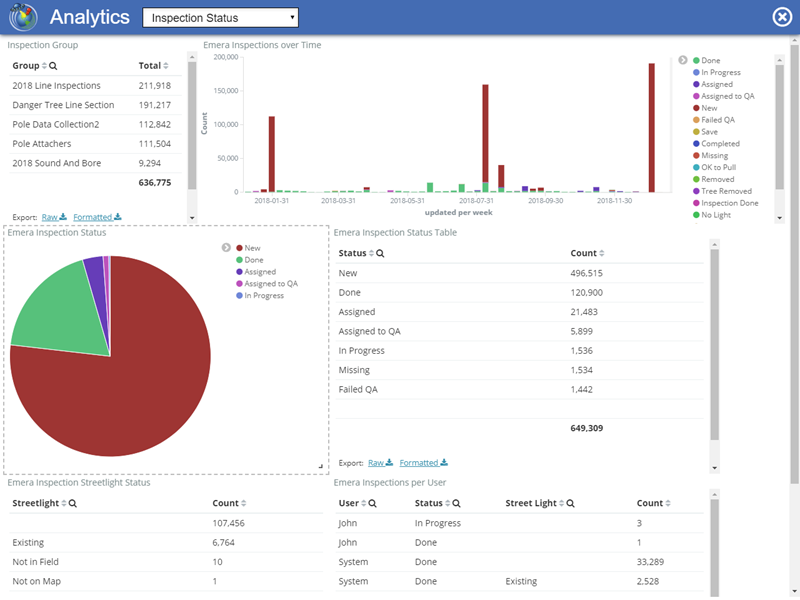Screen dimensions: 800x600
Task: Close the Analytics window
Action: pyautogui.click(x=782, y=17)
